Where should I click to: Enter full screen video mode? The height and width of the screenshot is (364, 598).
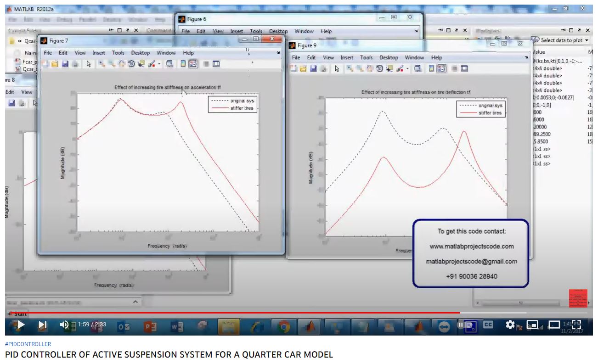coord(576,325)
